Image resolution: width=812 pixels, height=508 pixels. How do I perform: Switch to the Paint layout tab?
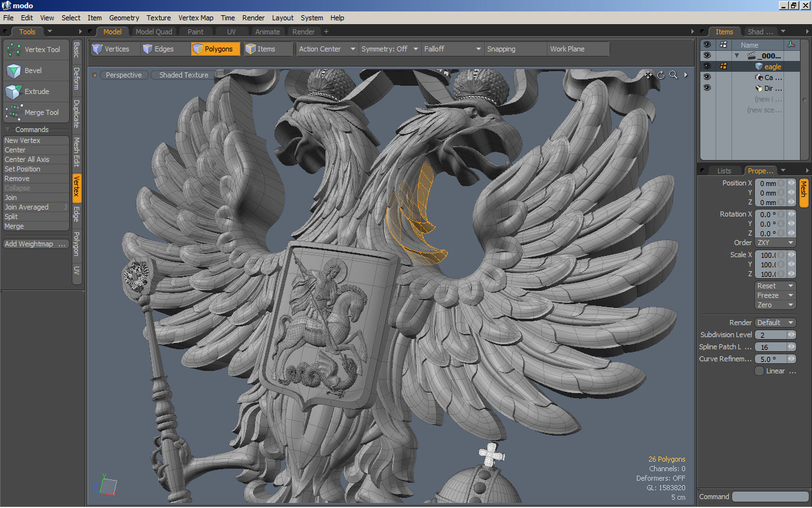click(x=195, y=32)
